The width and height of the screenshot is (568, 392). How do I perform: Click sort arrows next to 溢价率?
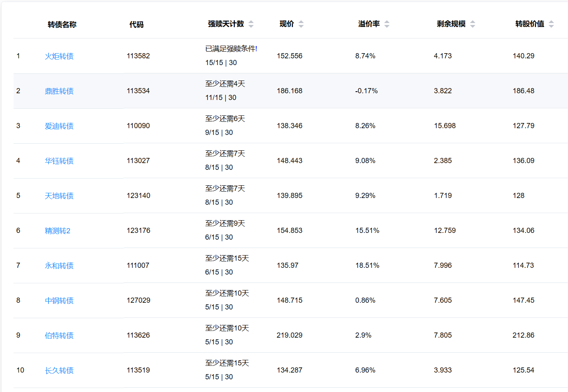tap(387, 24)
